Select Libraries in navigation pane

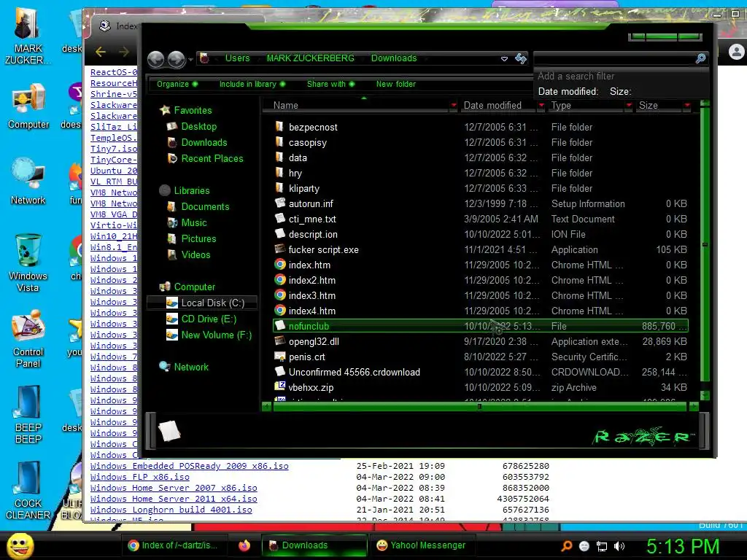[x=192, y=190]
